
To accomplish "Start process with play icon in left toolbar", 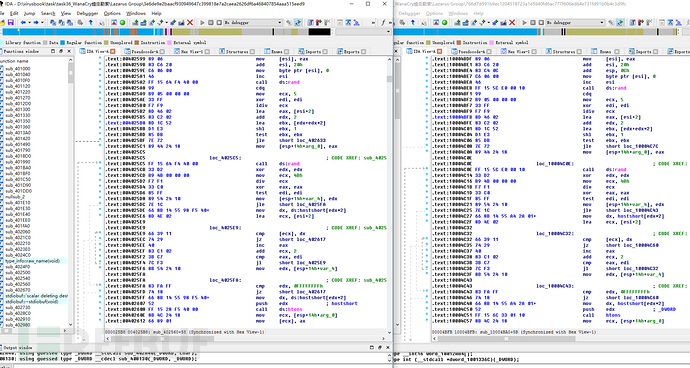I will [202, 22].
